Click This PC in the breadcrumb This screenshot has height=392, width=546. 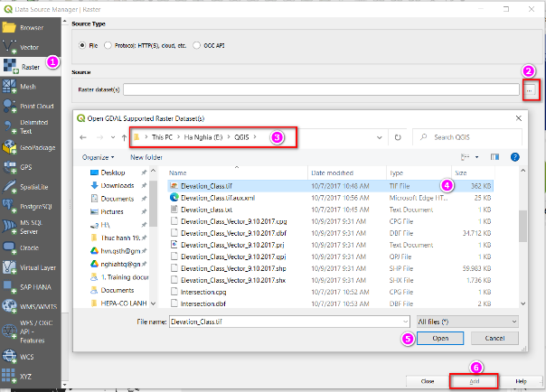(x=162, y=137)
